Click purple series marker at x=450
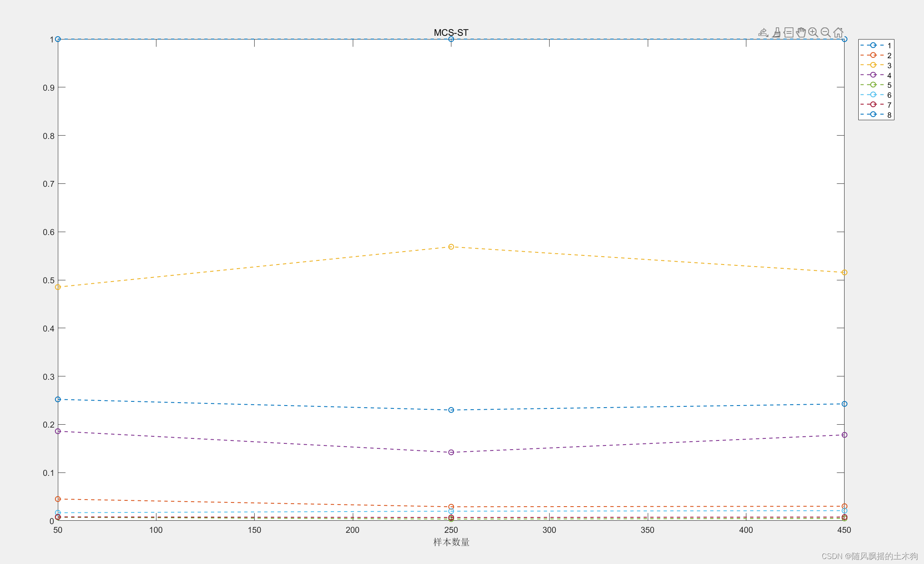Image resolution: width=924 pixels, height=564 pixels. (844, 435)
